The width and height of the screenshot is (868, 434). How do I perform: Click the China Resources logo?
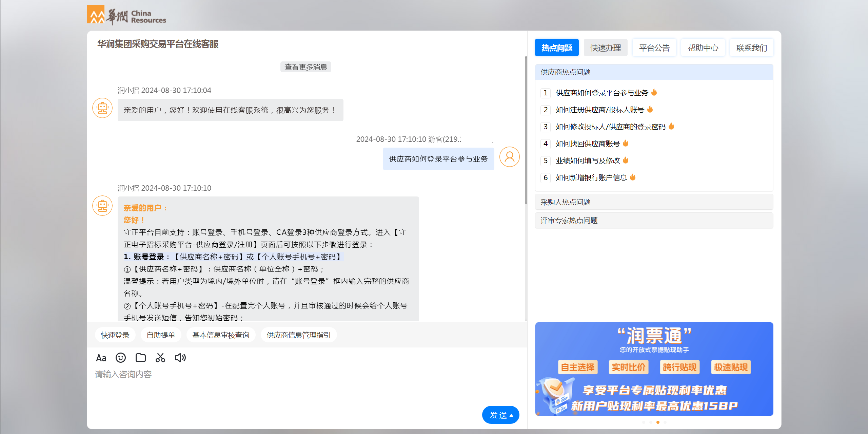coord(126,15)
